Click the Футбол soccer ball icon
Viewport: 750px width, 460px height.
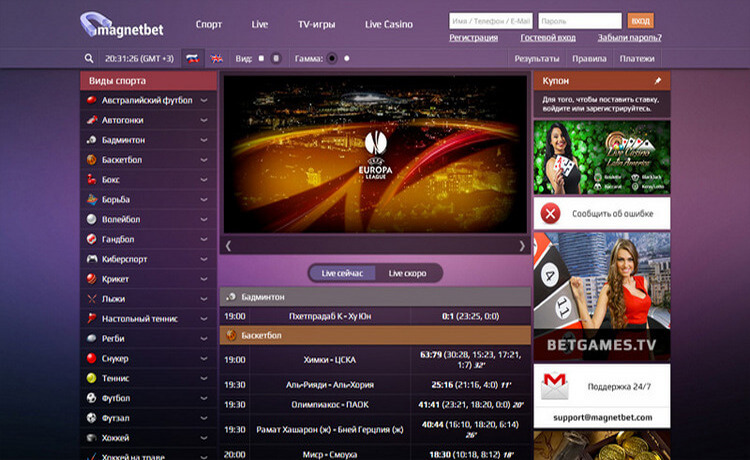91,398
